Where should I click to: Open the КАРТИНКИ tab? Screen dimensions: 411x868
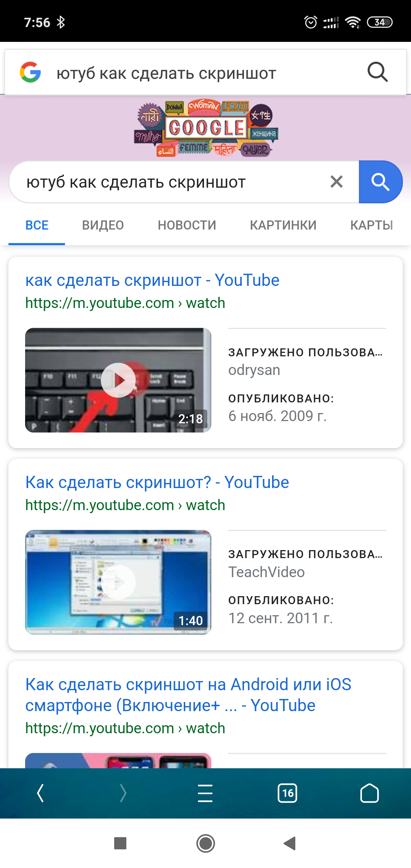(x=283, y=225)
